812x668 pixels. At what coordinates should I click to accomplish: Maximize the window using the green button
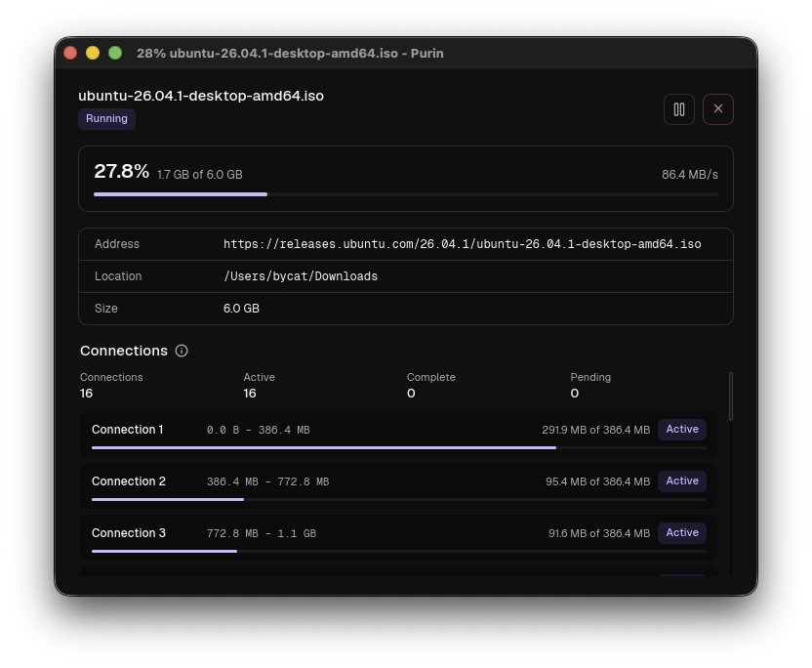point(115,53)
